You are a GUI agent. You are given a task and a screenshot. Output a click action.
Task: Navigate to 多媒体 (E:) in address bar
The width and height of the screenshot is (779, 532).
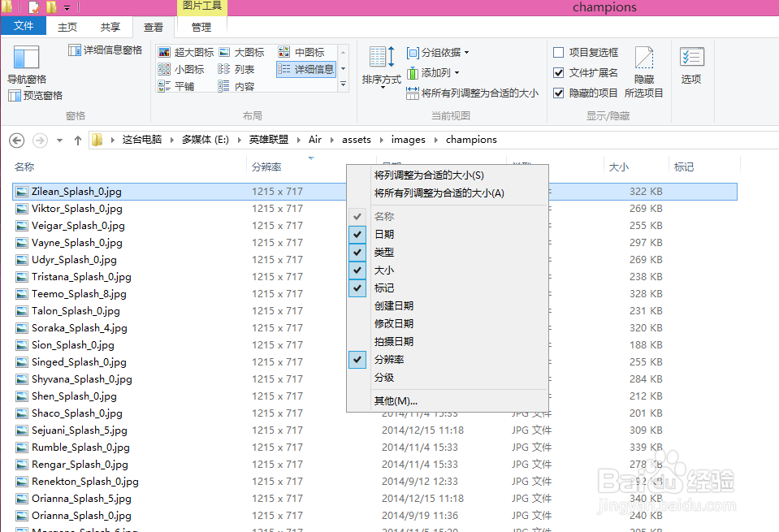206,140
